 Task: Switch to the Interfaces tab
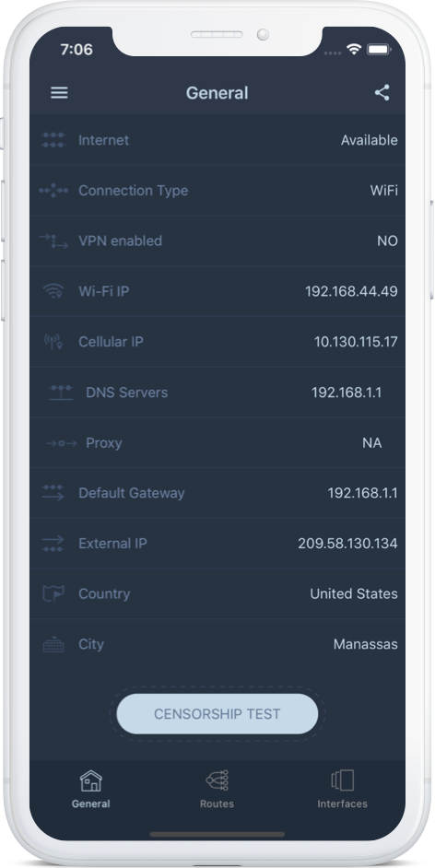pos(342,789)
